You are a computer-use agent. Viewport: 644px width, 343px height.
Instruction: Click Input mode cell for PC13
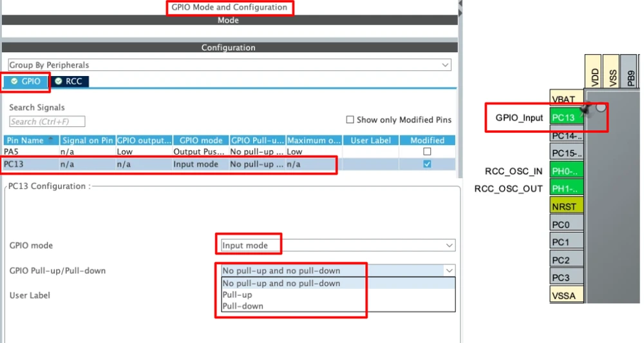[201, 164]
